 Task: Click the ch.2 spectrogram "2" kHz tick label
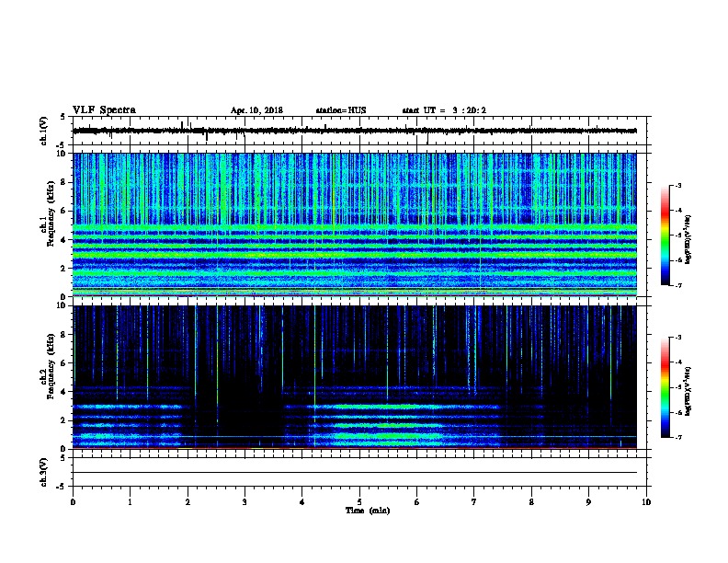click(63, 420)
